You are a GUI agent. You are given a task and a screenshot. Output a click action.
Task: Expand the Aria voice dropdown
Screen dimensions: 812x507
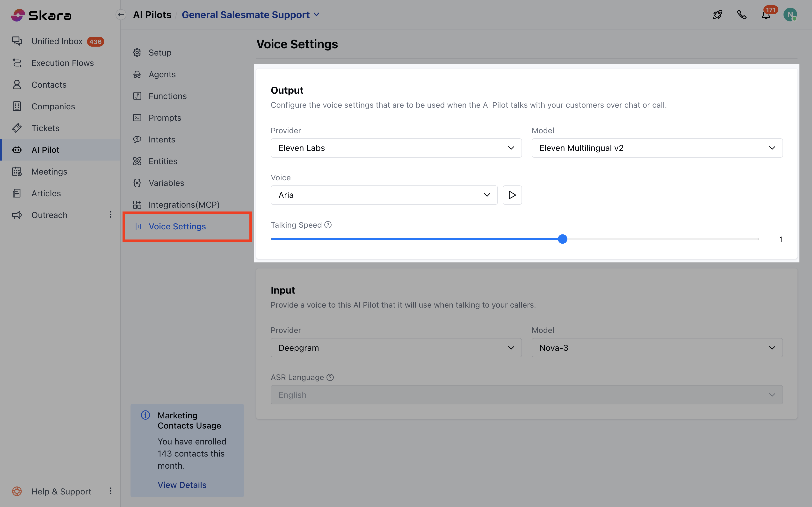pyautogui.click(x=384, y=195)
